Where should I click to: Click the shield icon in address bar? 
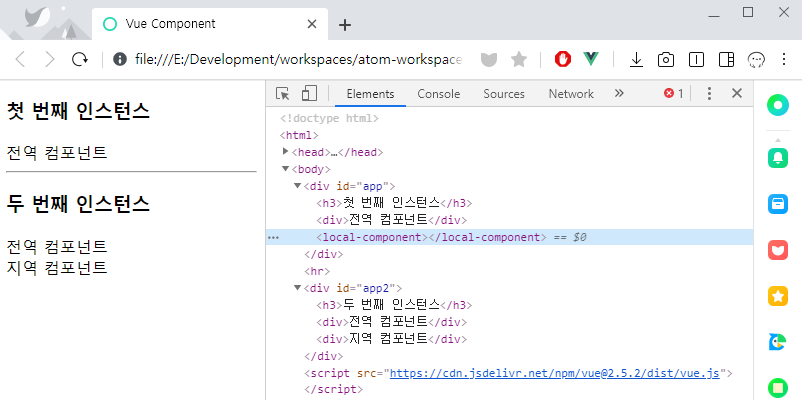489,60
